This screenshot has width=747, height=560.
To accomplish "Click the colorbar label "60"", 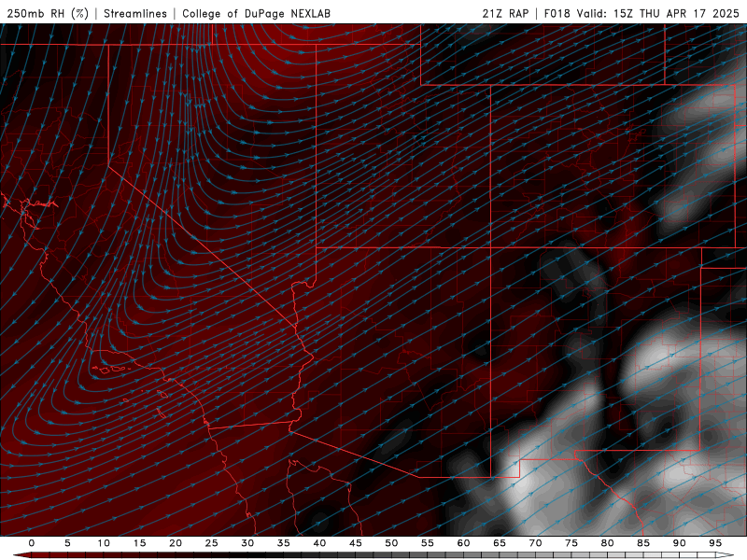I will click(x=463, y=543).
